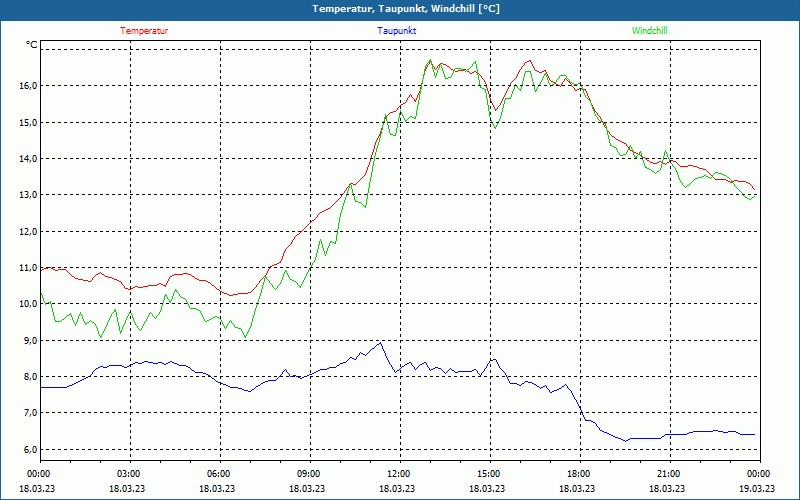Viewport: 800px width, 500px height.
Task: Click the °C unit label on the y-axis
Action: click(x=32, y=45)
